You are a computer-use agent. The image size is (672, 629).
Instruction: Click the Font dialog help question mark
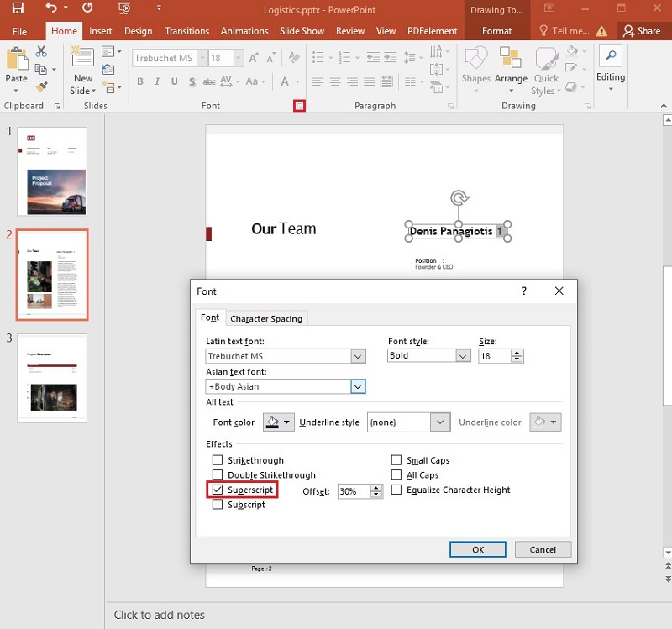[523, 291]
